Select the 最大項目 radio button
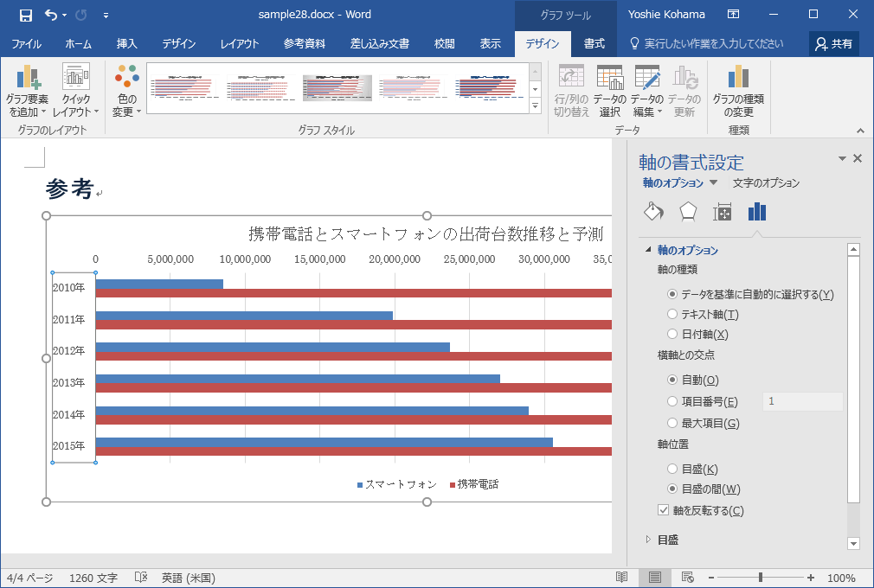This screenshot has width=874, height=588. [672, 423]
